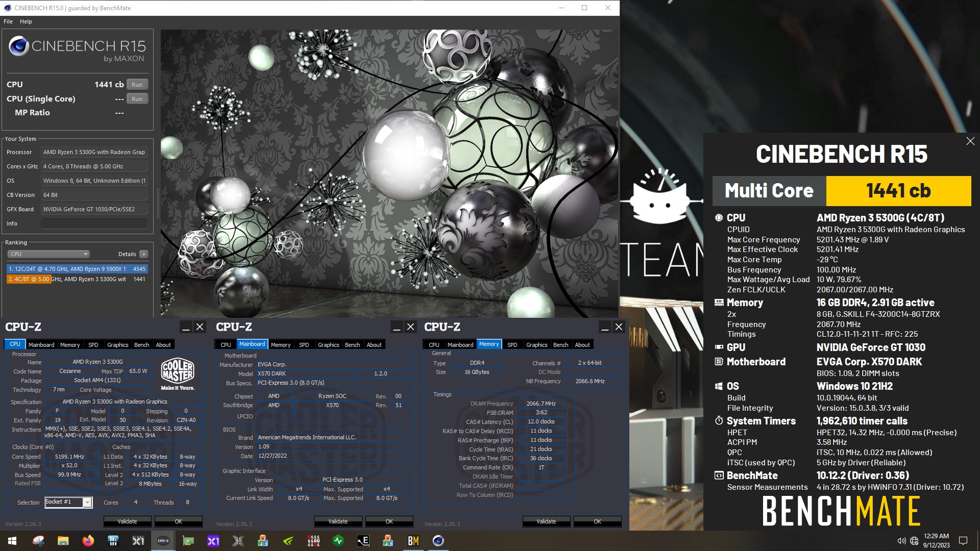
Task: Open the X16 taskbar icon
Action: [x=238, y=541]
